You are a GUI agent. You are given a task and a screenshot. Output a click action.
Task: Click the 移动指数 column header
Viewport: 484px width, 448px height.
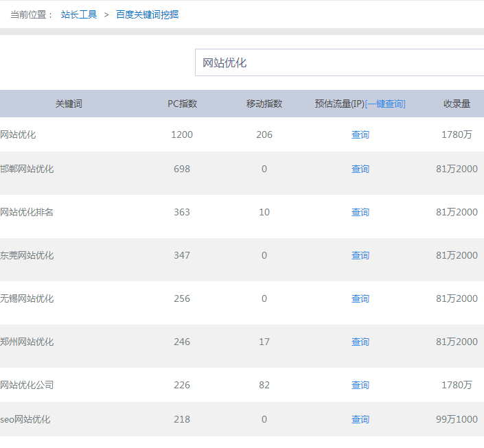pyautogui.click(x=264, y=104)
